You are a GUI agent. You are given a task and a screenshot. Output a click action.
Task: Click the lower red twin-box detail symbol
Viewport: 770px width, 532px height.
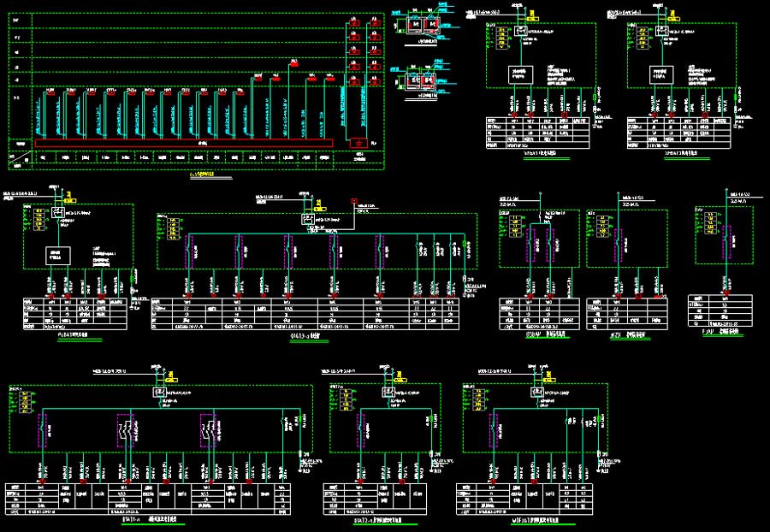423,81
